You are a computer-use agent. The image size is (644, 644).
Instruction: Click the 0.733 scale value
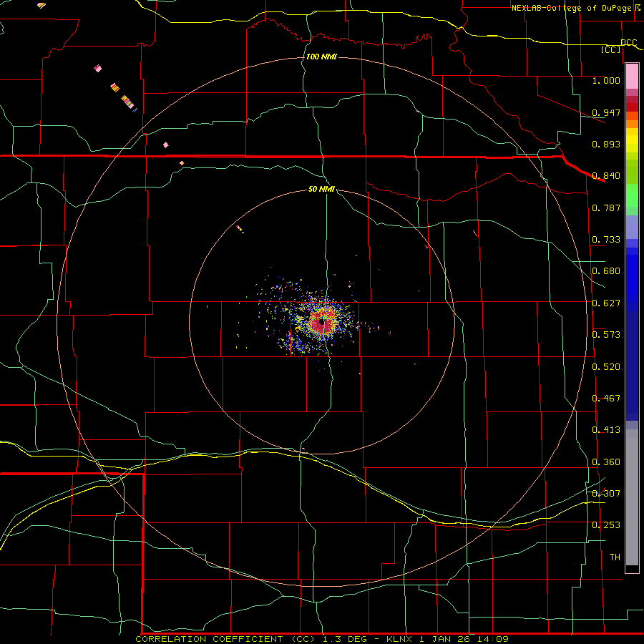click(x=606, y=240)
